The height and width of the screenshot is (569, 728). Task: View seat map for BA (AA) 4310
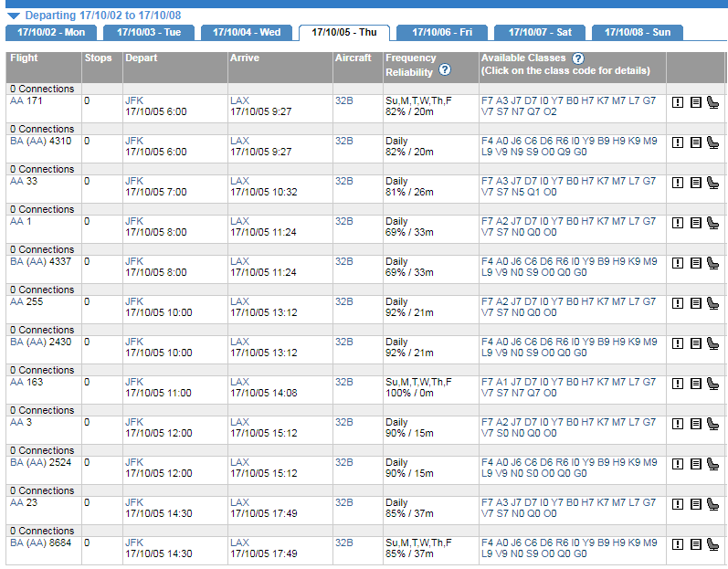click(x=713, y=142)
